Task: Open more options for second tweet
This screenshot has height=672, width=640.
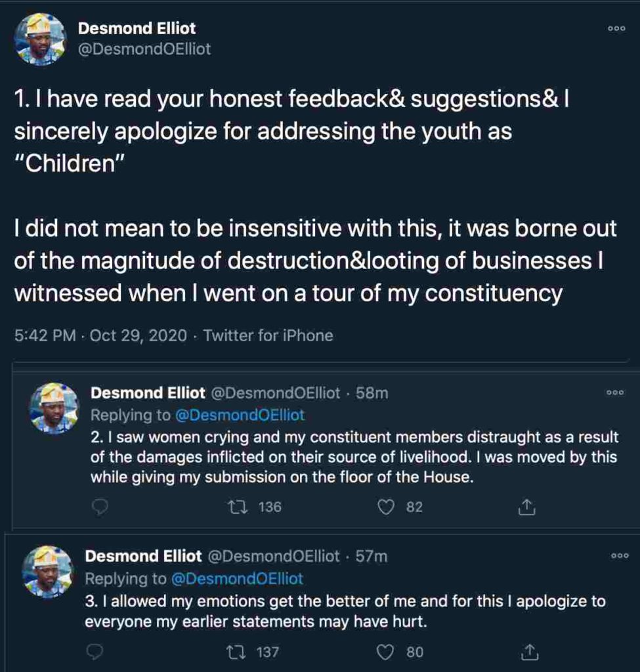Action: pos(615,392)
